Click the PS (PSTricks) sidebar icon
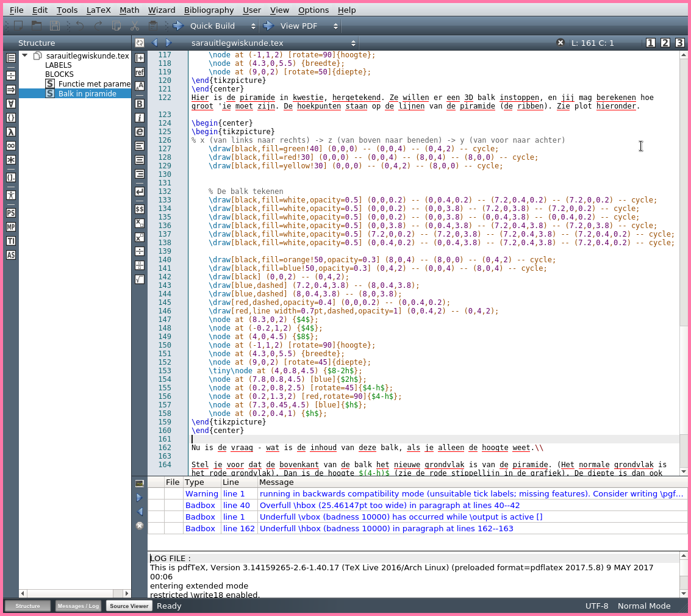This screenshot has height=616, width=691. point(11,213)
